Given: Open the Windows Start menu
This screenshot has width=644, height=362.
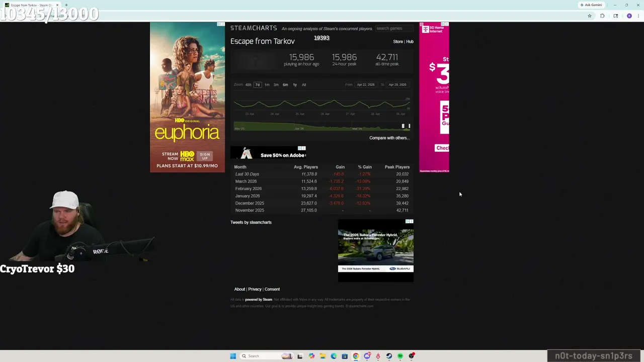Looking at the screenshot, I should tap(233, 356).
